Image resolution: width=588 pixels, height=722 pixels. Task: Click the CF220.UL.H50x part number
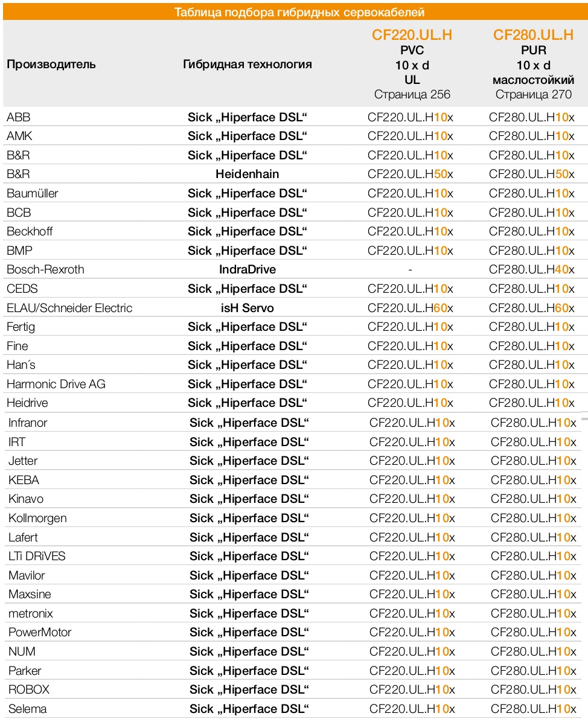(x=411, y=174)
